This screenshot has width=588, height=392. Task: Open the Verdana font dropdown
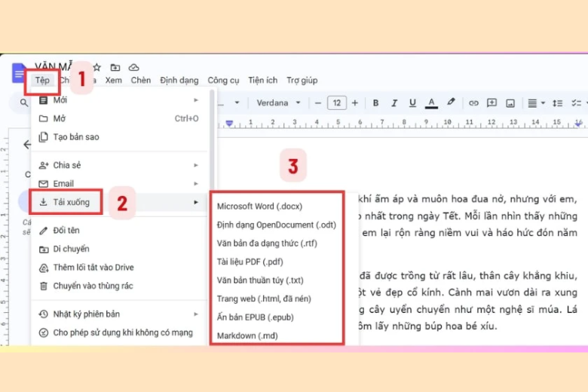point(278,103)
